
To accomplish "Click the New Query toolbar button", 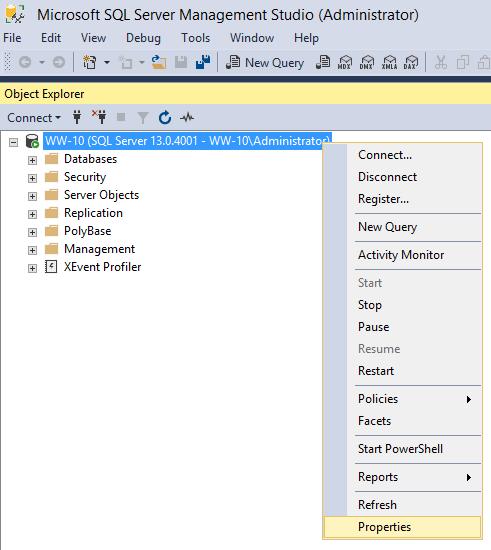I will click(x=265, y=62).
